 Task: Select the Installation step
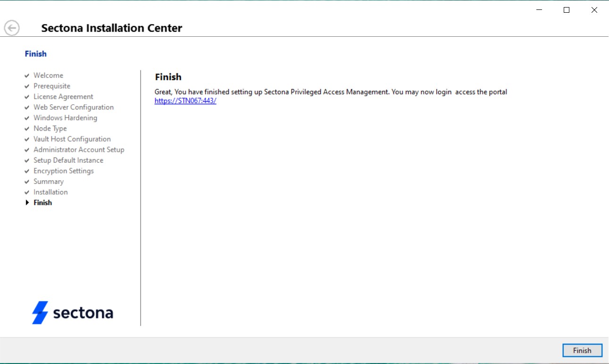[50, 192]
